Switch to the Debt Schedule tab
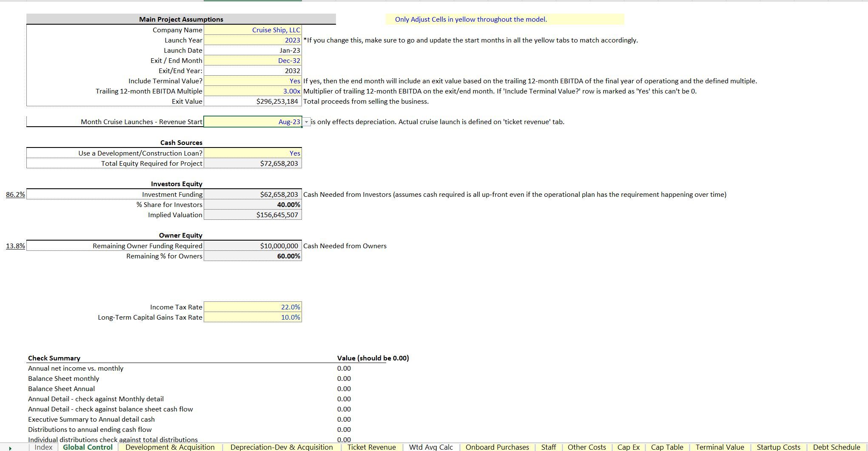 coord(837,447)
